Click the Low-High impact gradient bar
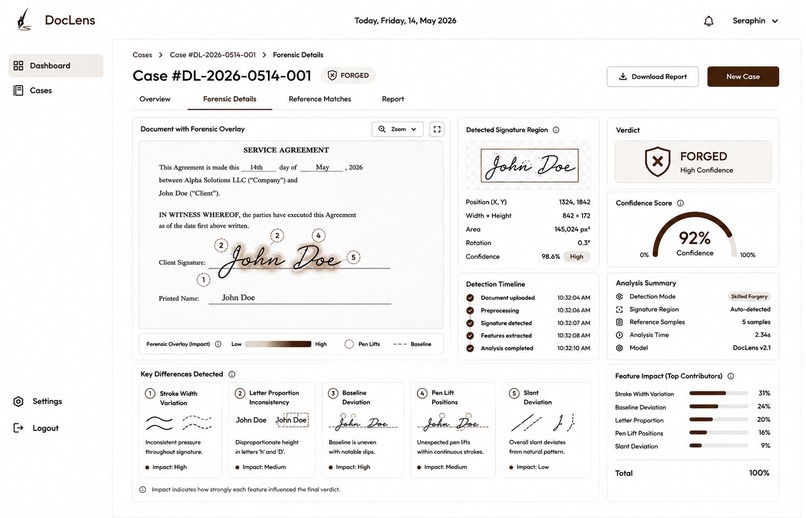Screen dimensions: 806x518 click(278, 344)
